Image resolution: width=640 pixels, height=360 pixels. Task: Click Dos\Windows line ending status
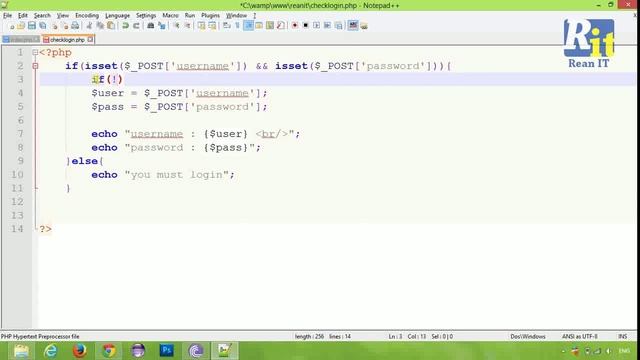point(528,337)
